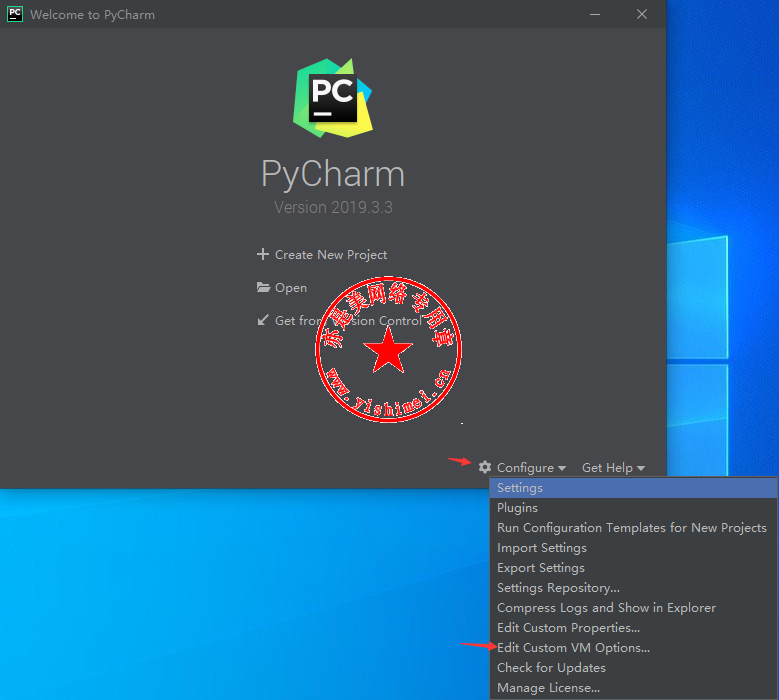Open Settings Repository... entry
The height and width of the screenshot is (700, 779).
point(633,588)
